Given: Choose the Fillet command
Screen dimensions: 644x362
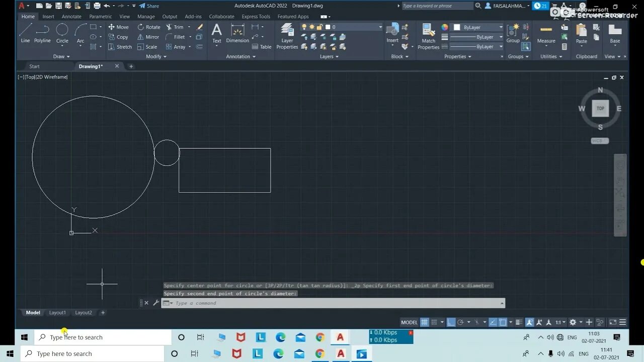Looking at the screenshot, I should (x=176, y=37).
